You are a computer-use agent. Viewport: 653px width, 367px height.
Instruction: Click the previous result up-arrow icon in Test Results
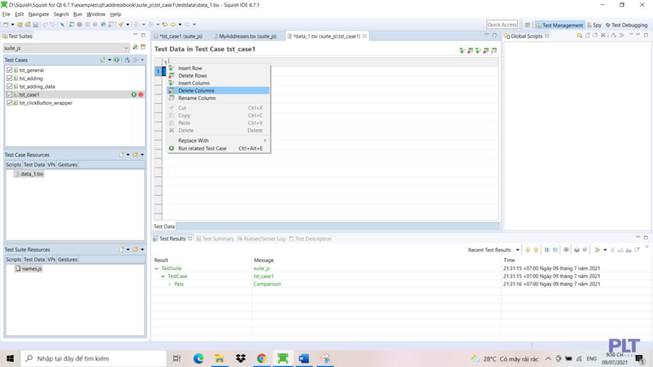tap(536, 250)
